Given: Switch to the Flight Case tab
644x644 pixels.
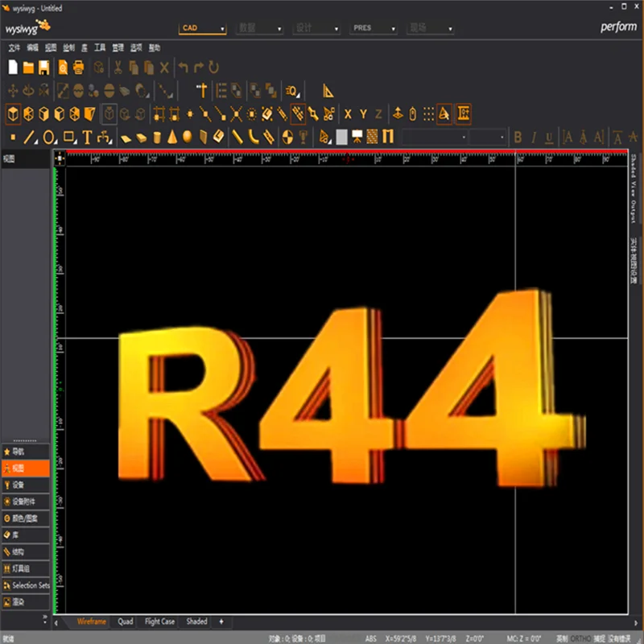Looking at the screenshot, I should pos(159,621).
